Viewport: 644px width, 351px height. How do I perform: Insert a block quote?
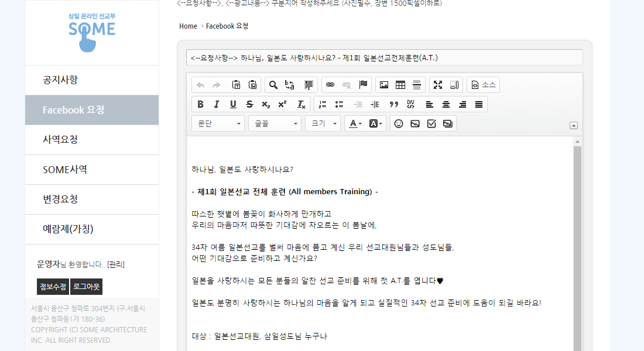(x=394, y=104)
